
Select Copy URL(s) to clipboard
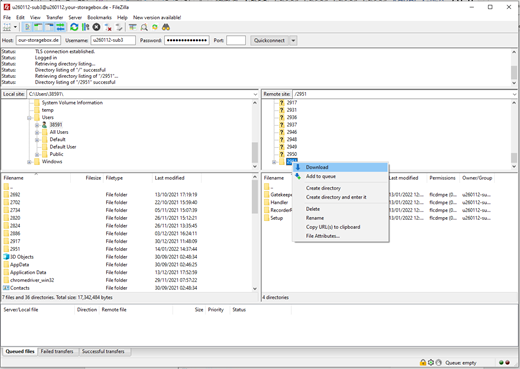click(340, 227)
